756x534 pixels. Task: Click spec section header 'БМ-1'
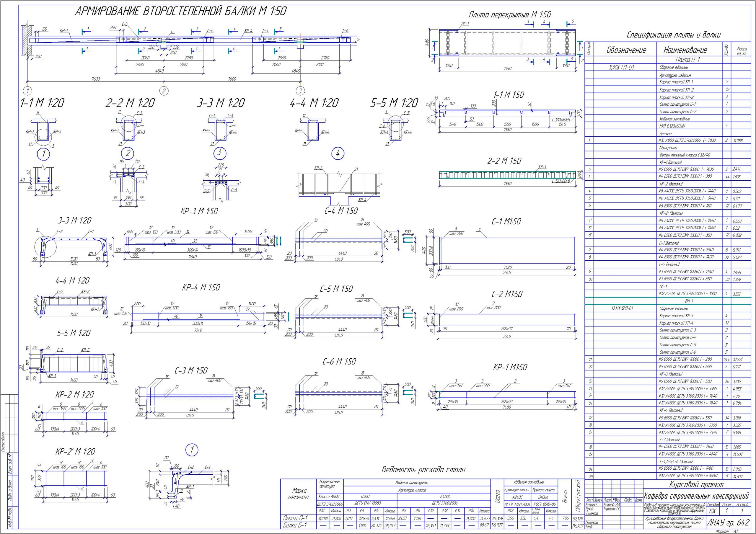[x=689, y=301]
